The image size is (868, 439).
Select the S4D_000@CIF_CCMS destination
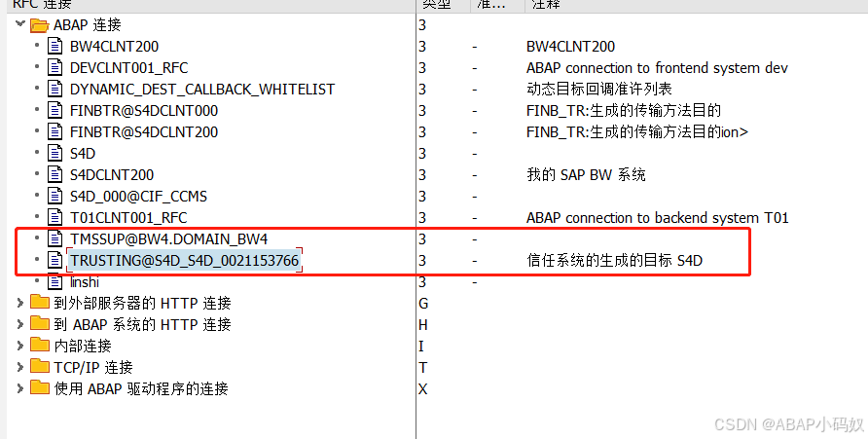tap(138, 197)
